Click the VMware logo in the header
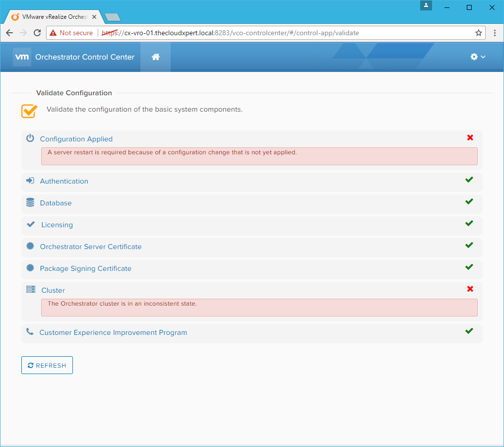The height and width of the screenshot is (447, 504). (x=22, y=57)
